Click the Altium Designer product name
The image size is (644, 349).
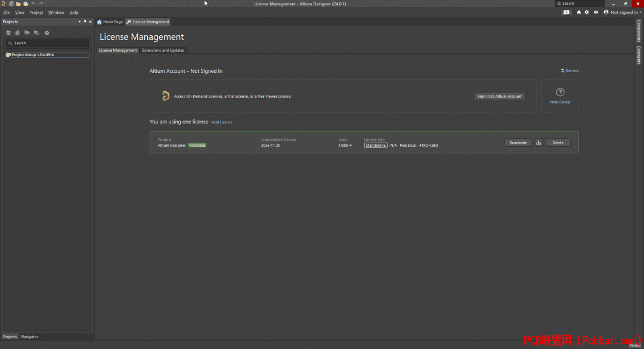tap(172, 146)
